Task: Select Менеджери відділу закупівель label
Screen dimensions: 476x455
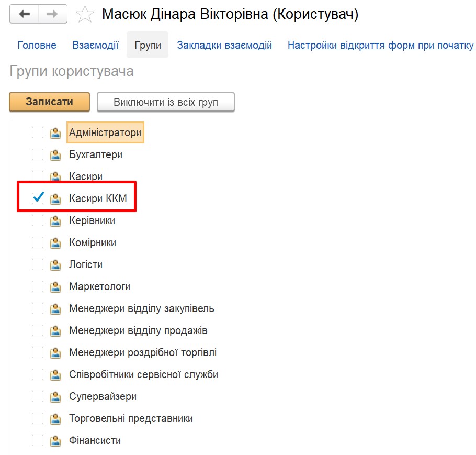Action: pos(141,308)
